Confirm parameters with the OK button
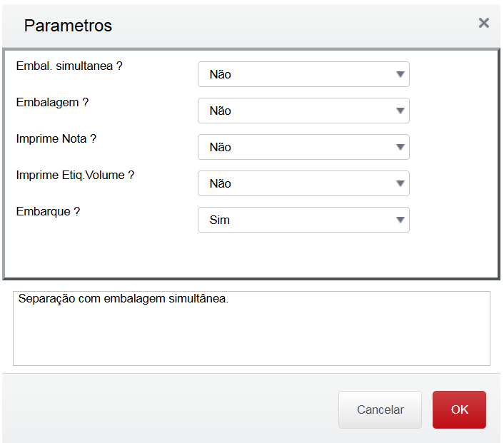 coord(459,409)
